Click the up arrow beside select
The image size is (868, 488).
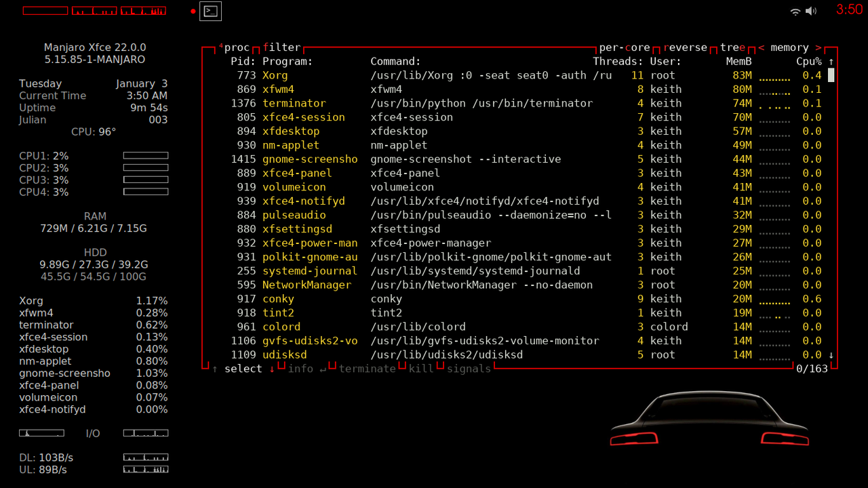pyautogui.click(x=215, y=369)
